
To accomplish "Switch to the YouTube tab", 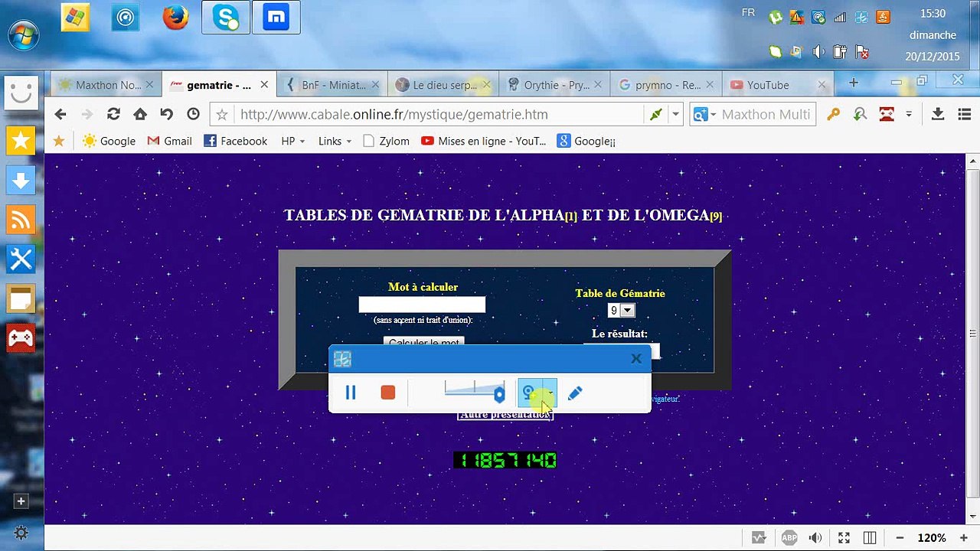I will pos(779,85).
